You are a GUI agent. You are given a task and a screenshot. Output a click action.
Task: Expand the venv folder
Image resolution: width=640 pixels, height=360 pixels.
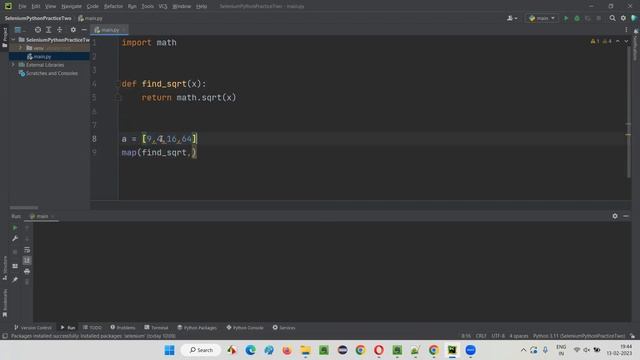pos(20,48)
